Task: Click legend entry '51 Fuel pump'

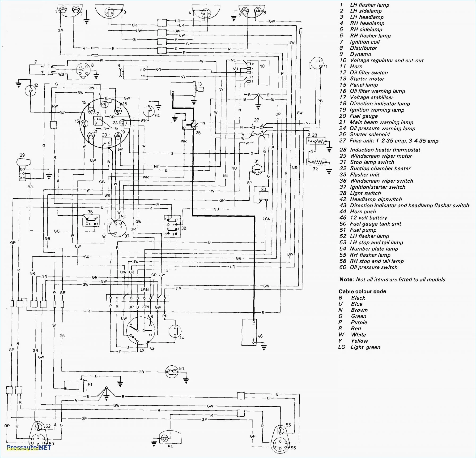Action: pos(358,230)
